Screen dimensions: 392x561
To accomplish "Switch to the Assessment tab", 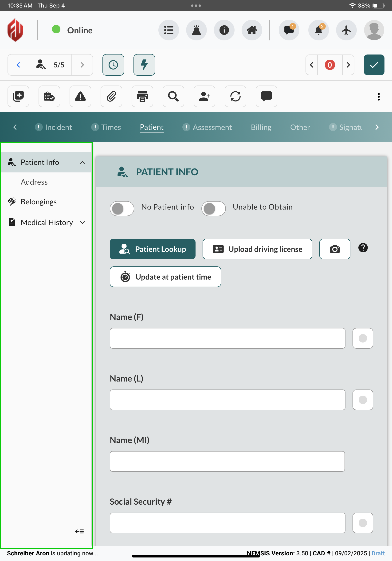I will [x=212, y=127].
